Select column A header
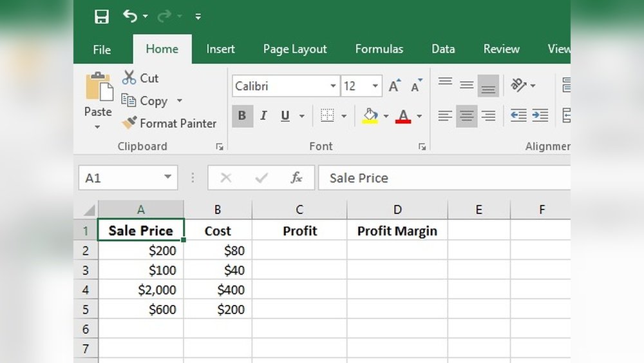The height and width of the screenshot is (363, 644). 141,210
